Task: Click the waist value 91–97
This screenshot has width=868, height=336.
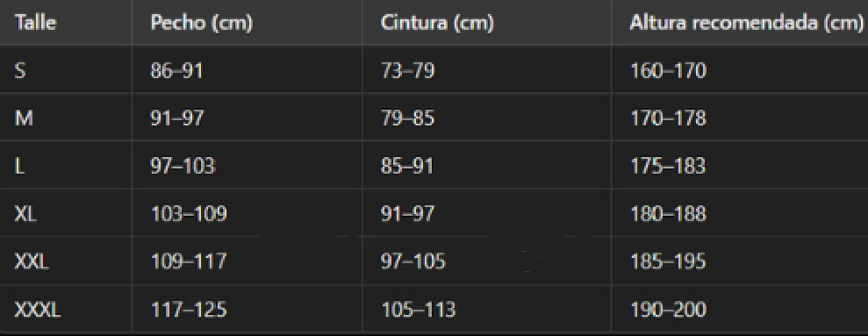Action: coord(407,214)
